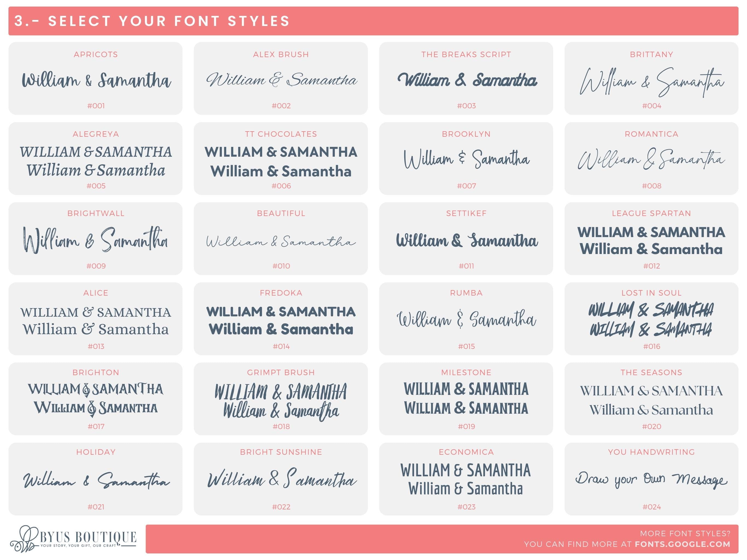Pick the Milestone font sample card

(x=466, y=399)
